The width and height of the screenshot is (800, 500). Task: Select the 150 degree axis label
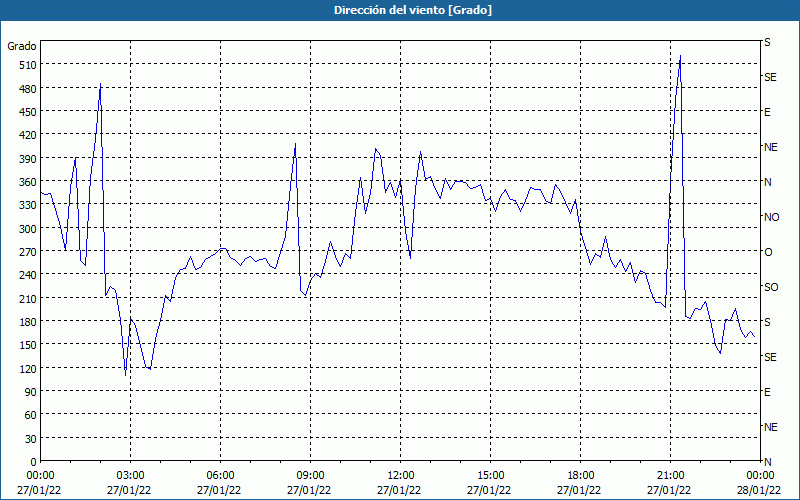[x=28, y=345]
